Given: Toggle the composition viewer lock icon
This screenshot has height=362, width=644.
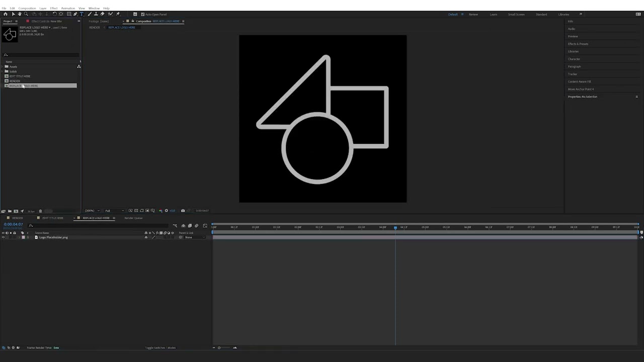Looking at the screenshot, I should pos(133,21).
